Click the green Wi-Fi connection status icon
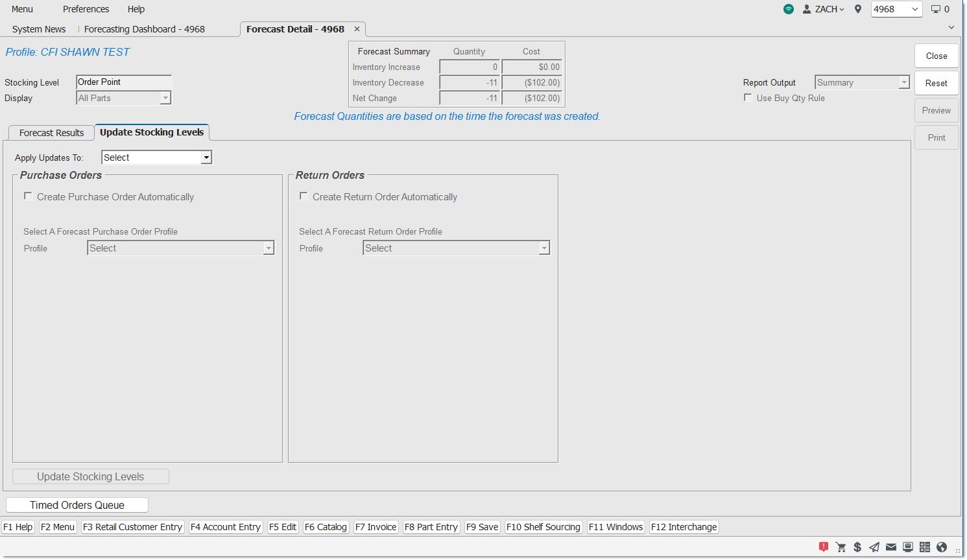967x560 pixels. coord(789,9)
